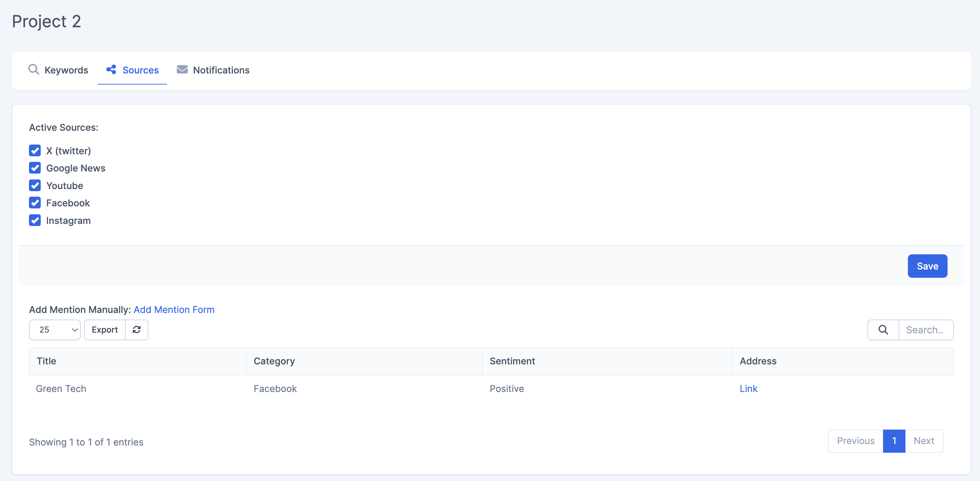The width and height of the screenshot is (980, 481).
Task: Switch to the Keywords tab
Action: pyautogui.click(x=66, y=70)
